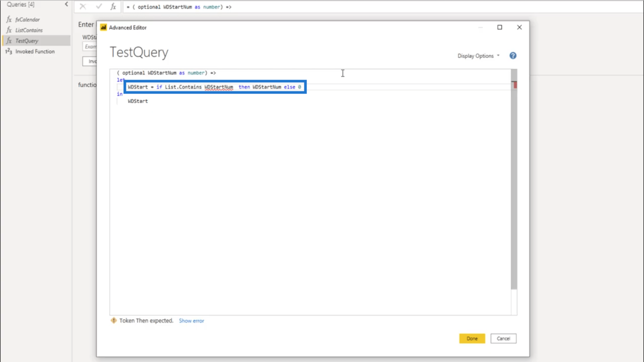Click the TestQuery heading in dialog

pyautogui.click(x=139, y=52)
